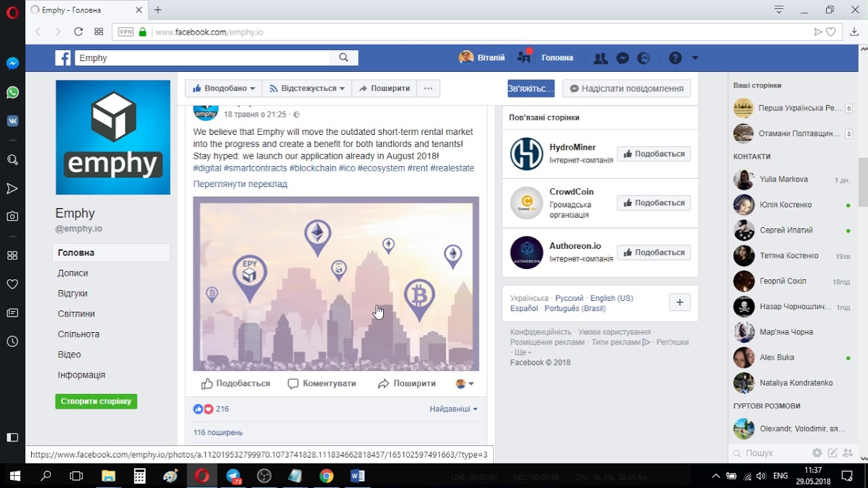
Task: Open Віталій profile link
Action: [481, 58]
